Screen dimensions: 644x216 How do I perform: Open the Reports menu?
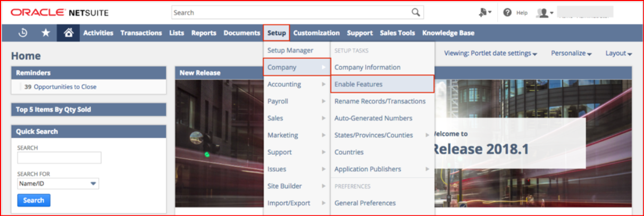pyautogui.click(x=204, y=33)
